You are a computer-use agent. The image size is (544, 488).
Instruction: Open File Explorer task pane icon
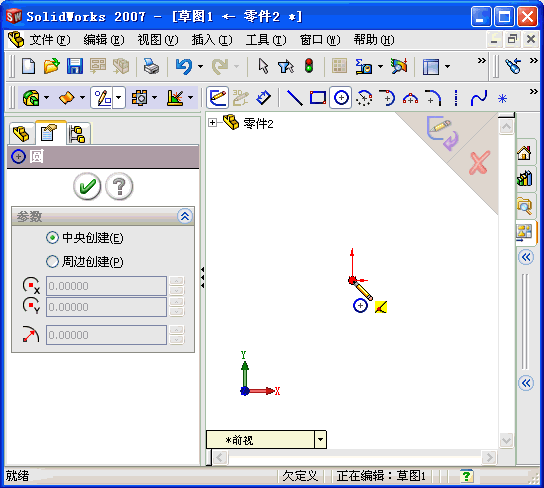click(x=524, y=206)
